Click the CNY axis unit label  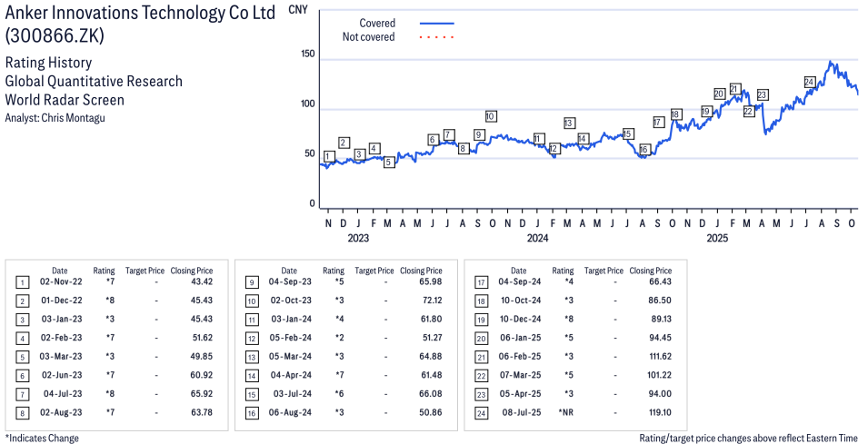[296, 9]
